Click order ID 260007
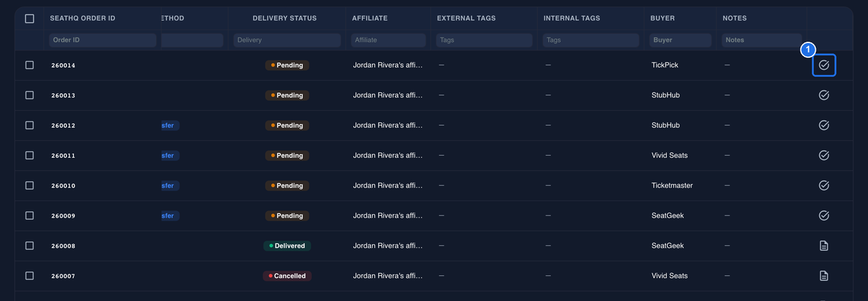Screen dimensions: 868x301 pos(63,276)
